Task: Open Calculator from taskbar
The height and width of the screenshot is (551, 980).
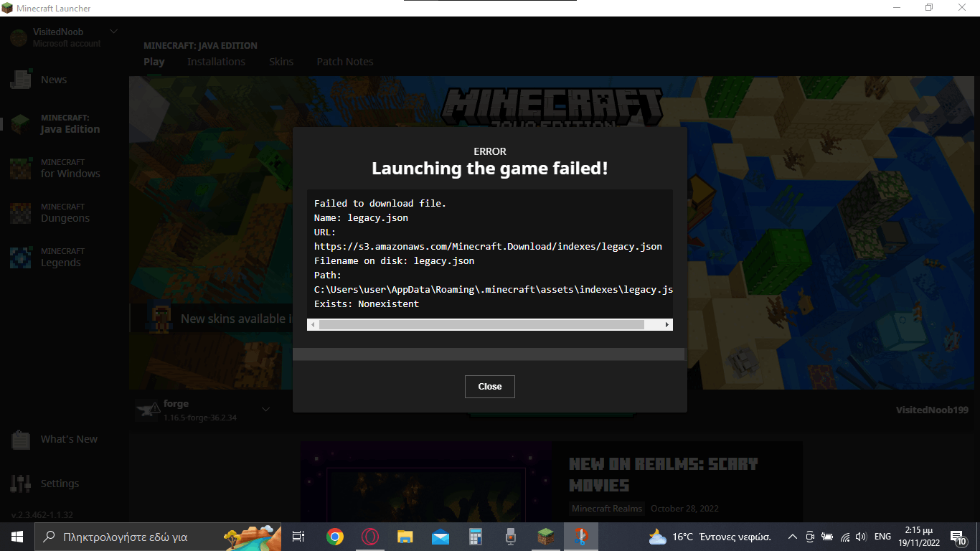Action: pos(476,537)
